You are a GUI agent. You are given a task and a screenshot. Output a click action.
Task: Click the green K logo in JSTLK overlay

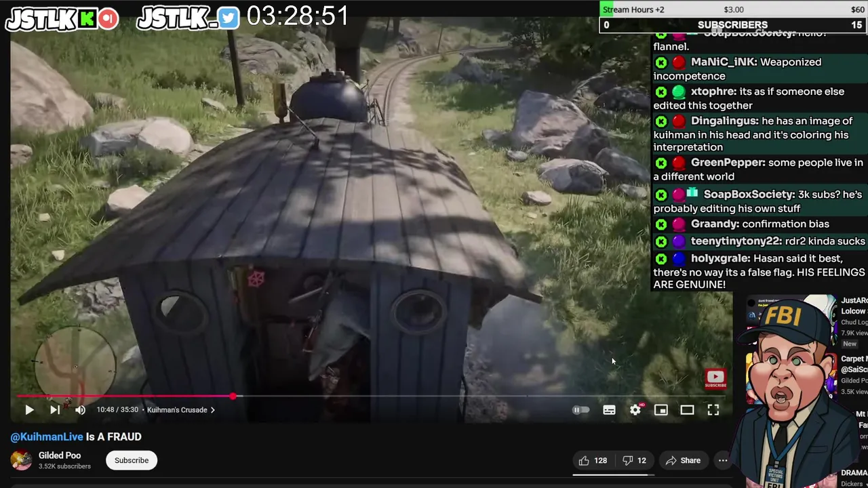coord(87,19)
